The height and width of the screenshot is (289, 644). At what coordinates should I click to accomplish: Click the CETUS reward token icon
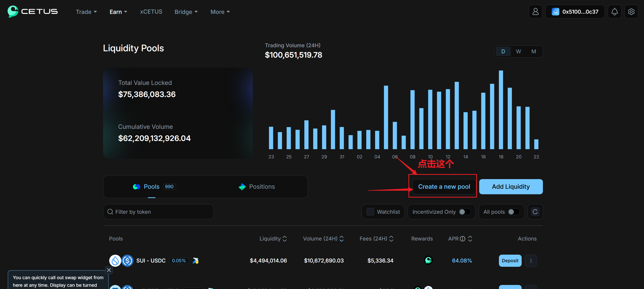pyautogui.click(x=428, y=260)
